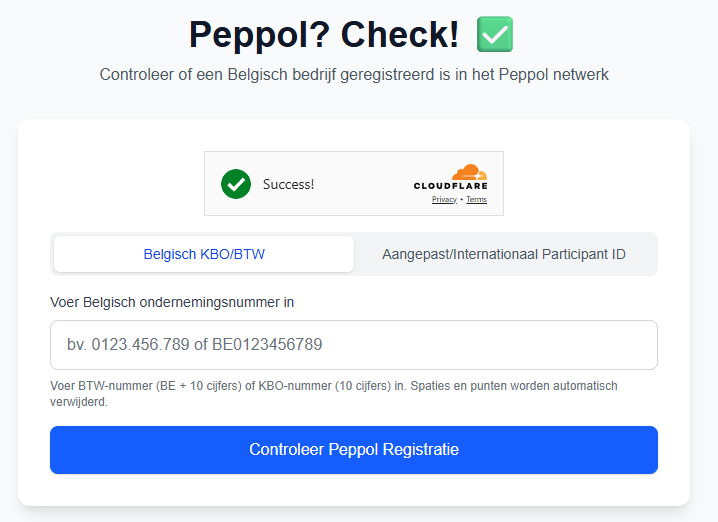Select the Belgisch KBO/BTW tab
This screenshot has width=718, height=522.
pyautogui.click(x=204, y=254)
